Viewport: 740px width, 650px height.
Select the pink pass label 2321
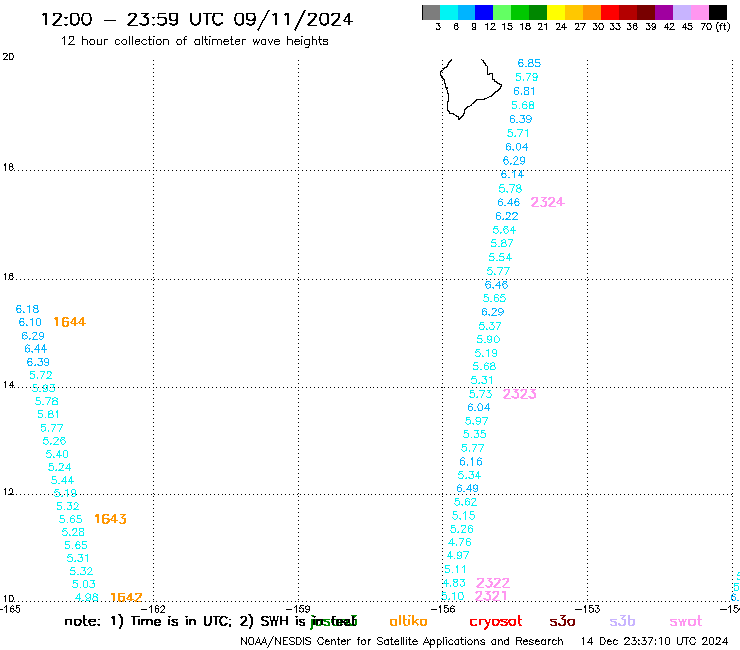tap(491, 596)
